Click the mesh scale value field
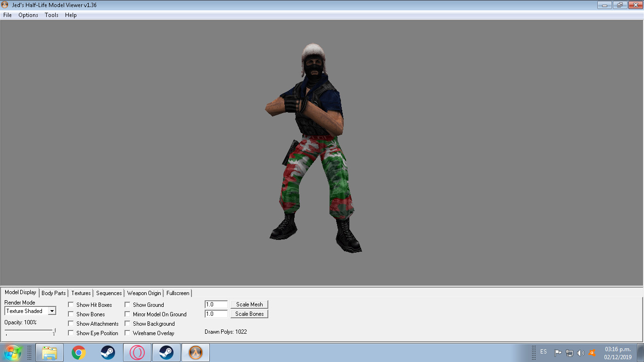644x362 pixels. [216, 304]
